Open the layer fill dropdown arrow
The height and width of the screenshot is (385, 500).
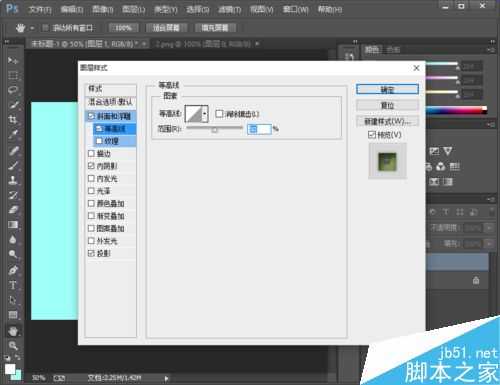[489, 244]
